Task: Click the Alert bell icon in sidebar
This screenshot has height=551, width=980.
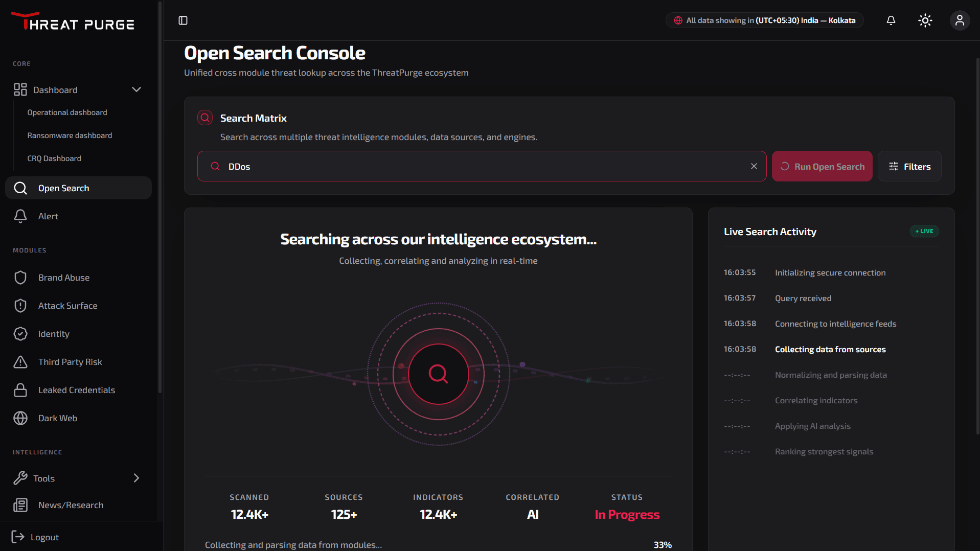Action: [20, 216]
